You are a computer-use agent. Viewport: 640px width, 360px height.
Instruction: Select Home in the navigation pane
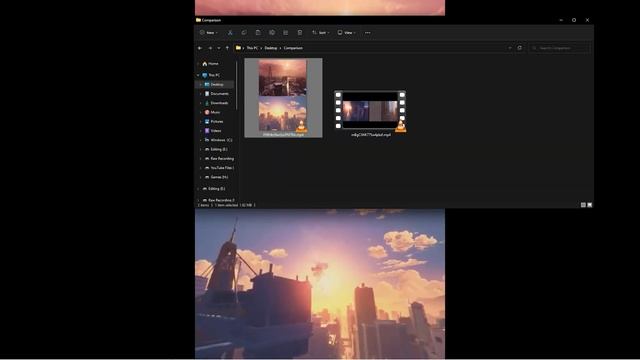pyautogui.click(x=211, y=64)
